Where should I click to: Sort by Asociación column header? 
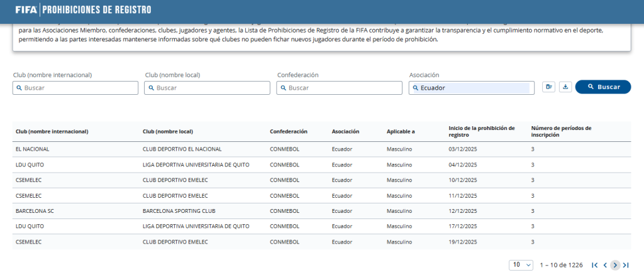345,132
